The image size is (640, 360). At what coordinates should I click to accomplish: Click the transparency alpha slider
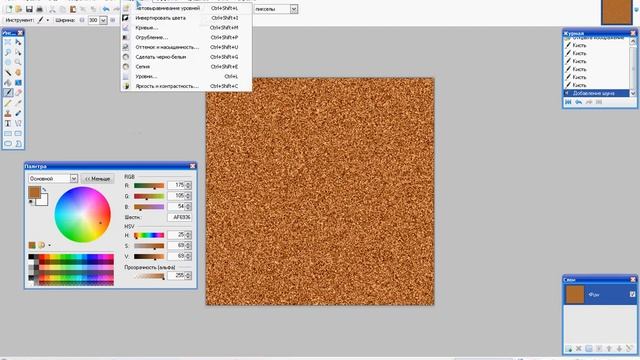pos(149,276)
